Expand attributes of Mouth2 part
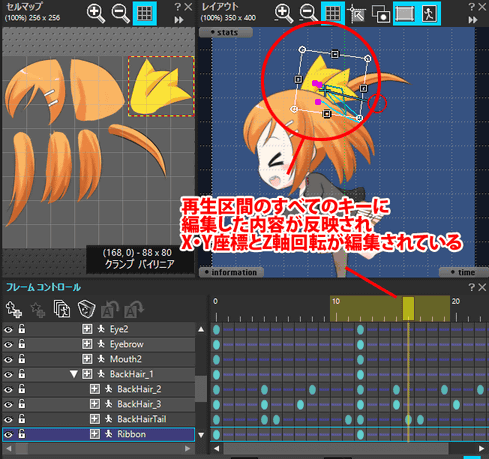 tap(87, 359)
